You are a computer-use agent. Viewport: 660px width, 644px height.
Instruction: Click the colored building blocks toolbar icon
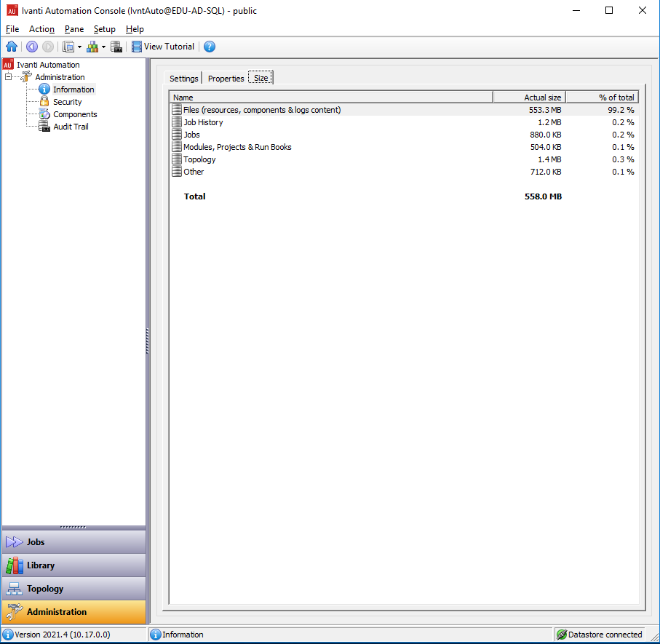(x=92, y=47)
